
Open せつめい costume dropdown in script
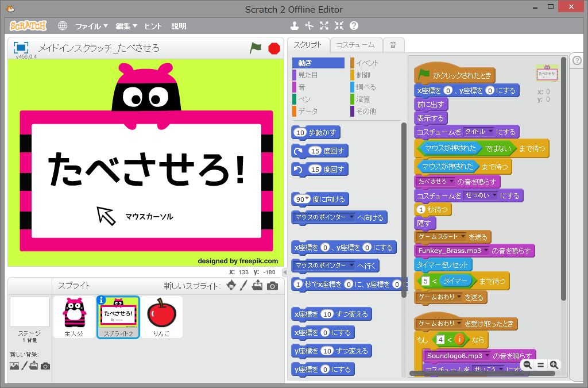click(x=495, y=195)
